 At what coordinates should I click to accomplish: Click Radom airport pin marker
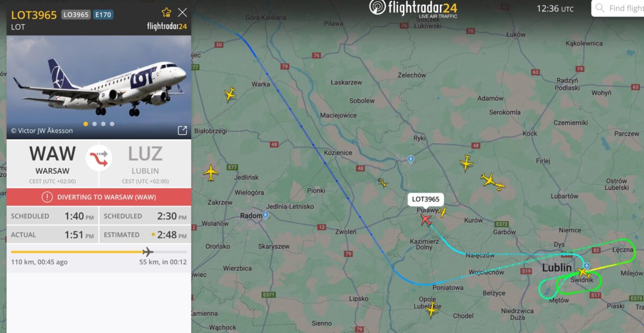point(265,216)
